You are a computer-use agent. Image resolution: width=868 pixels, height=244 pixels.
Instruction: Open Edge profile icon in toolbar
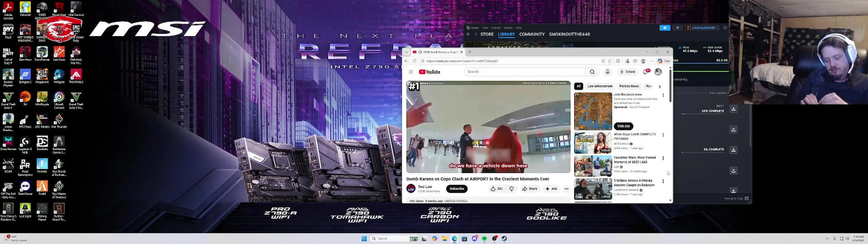click(643, 61)
